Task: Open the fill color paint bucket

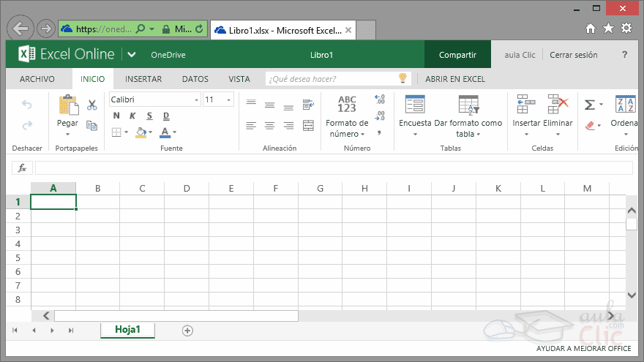Action: (x=141, y=132)
